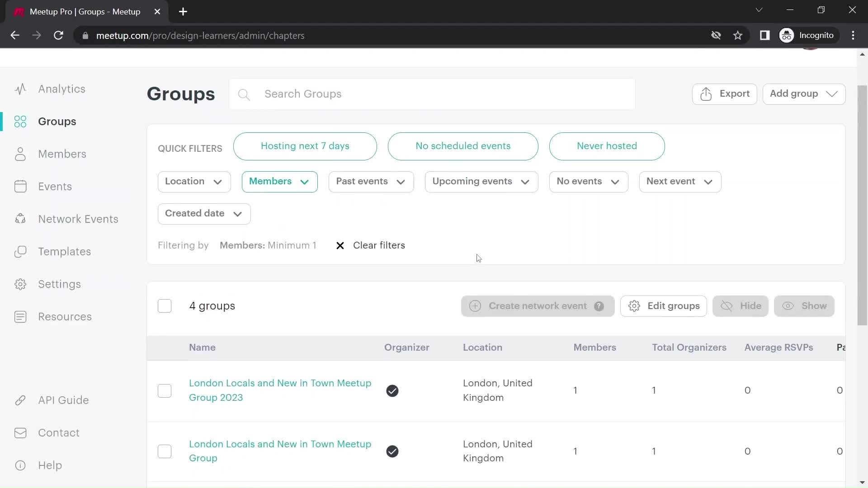The height and width of the screenshot is (488, 868).
Task: Click the site lock icon in address bar
Action: tap(85, 35)
